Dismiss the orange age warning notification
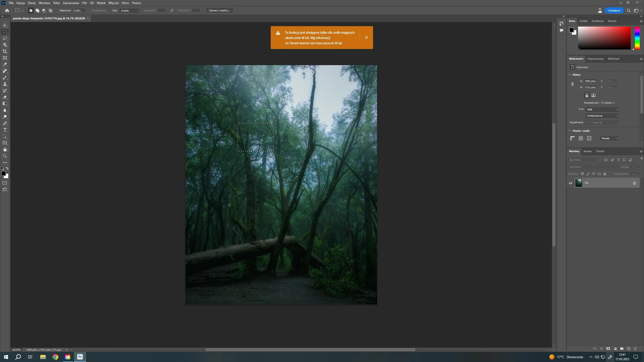This screenshot has width=644, height=362. point(366,38)
